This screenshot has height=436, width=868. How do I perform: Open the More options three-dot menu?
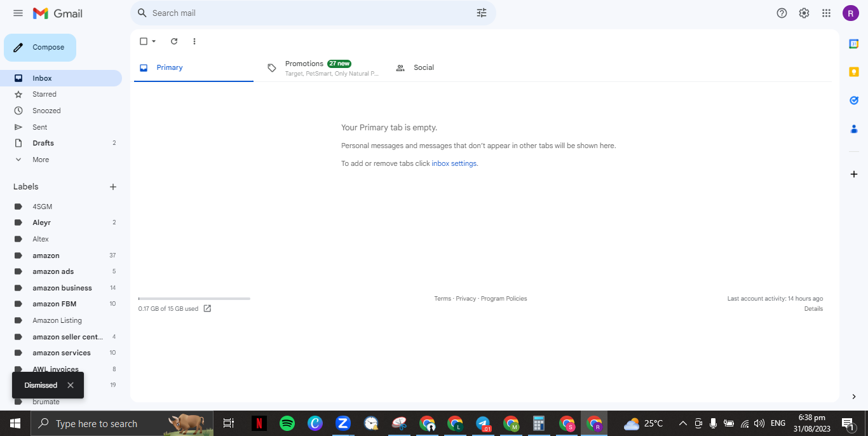pos(194,41)
